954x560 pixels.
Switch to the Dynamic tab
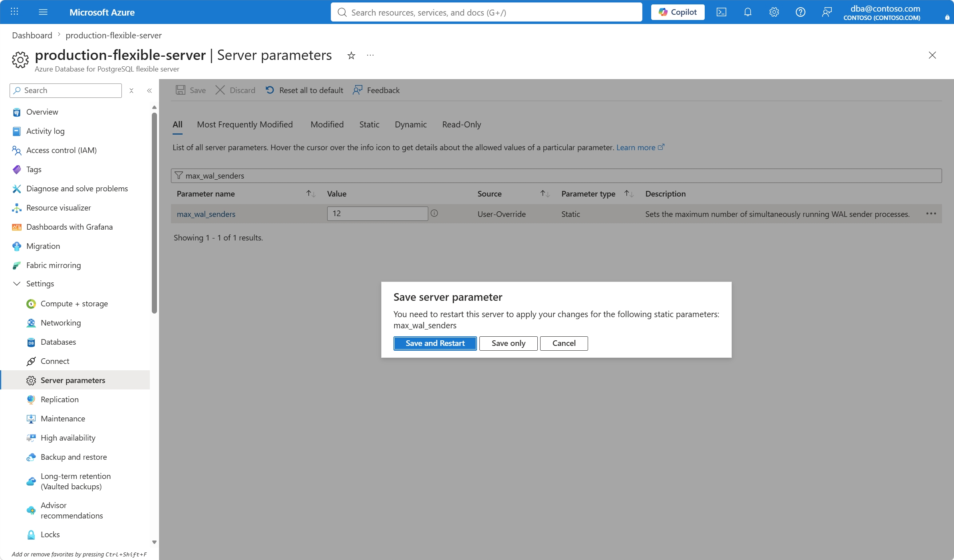411,125
